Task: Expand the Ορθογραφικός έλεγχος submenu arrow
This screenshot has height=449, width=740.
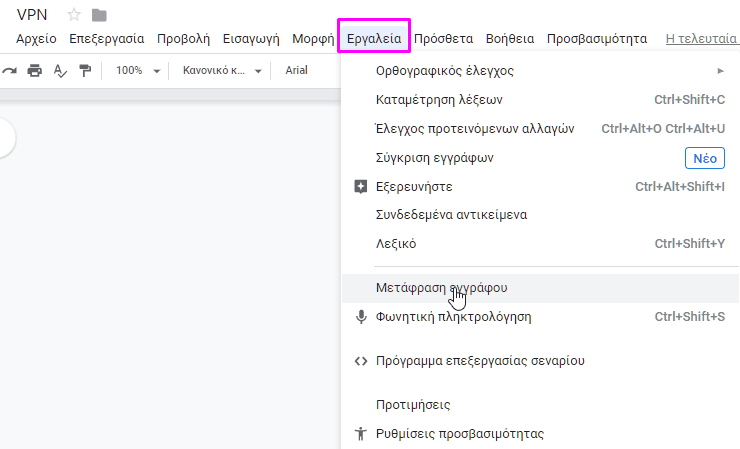Action: point(720,71)
